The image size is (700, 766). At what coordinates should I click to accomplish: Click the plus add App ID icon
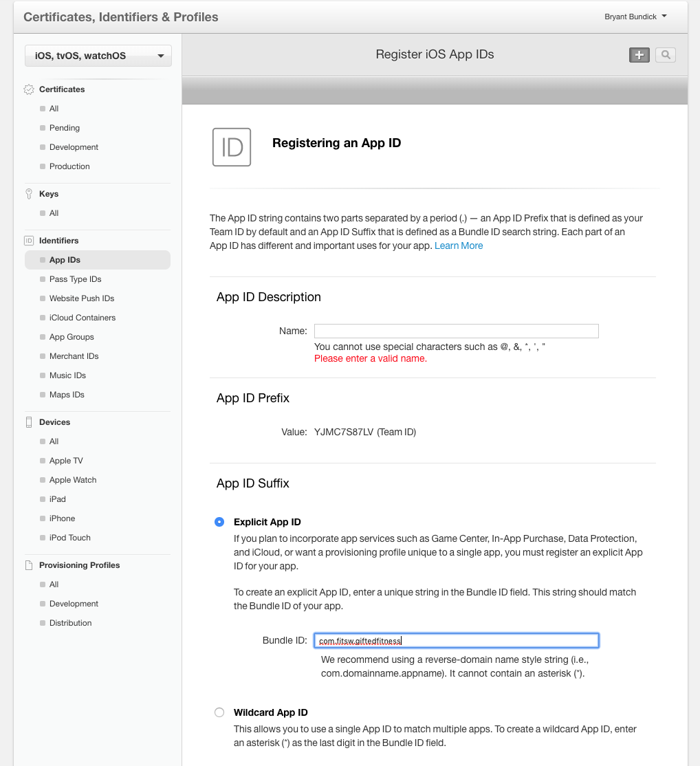coord(639,55)
